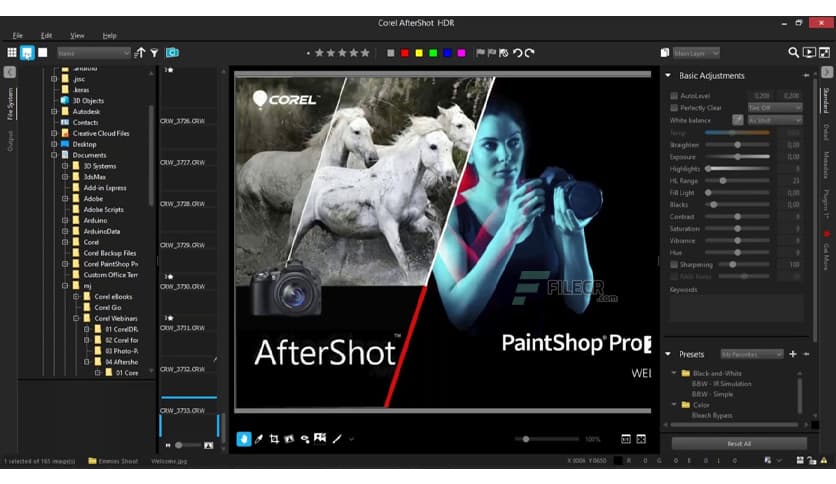Select the Creative Cloud Files folder
This screenshot has height=484, width=836.
point(101,133)
